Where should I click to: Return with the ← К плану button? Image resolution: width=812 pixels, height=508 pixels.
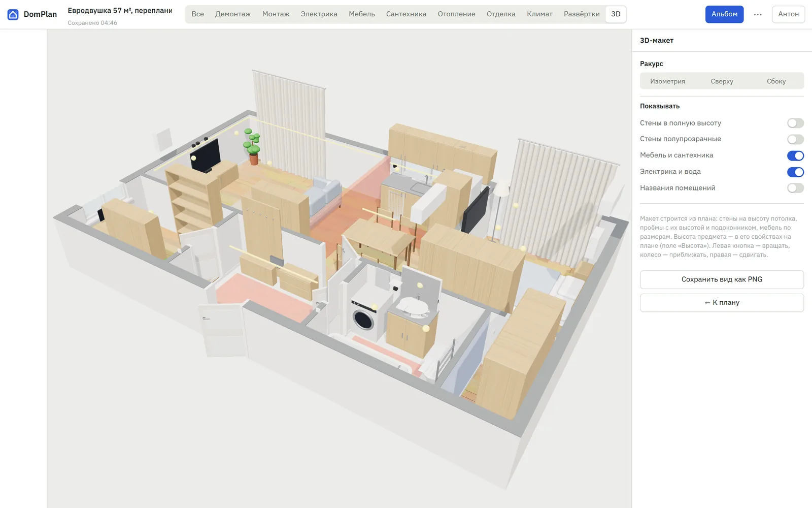coord(722,303)
